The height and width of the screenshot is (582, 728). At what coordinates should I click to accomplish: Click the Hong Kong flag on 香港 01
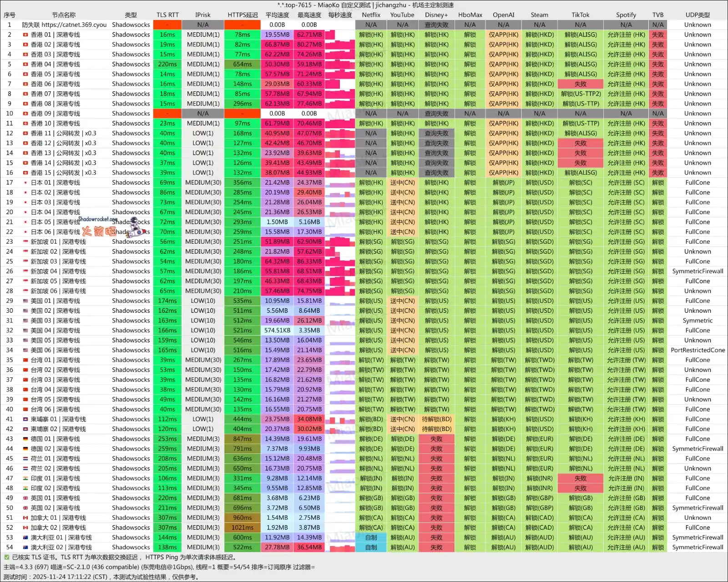[25, 35]
